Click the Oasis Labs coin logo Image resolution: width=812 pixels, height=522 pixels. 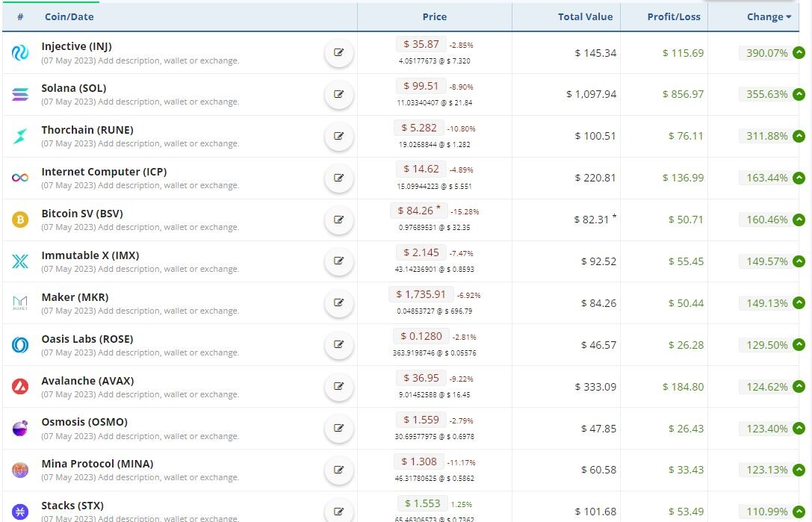[20, 344]
